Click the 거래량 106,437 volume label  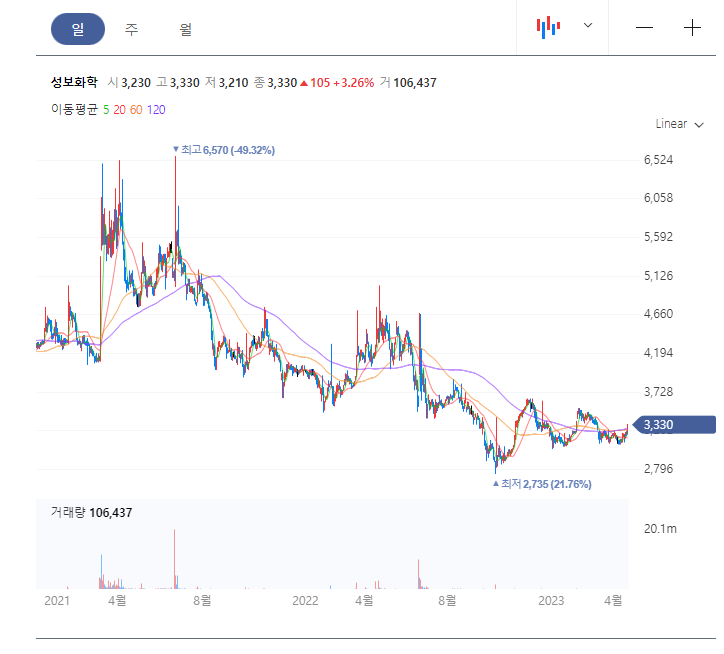click(91, 513)
